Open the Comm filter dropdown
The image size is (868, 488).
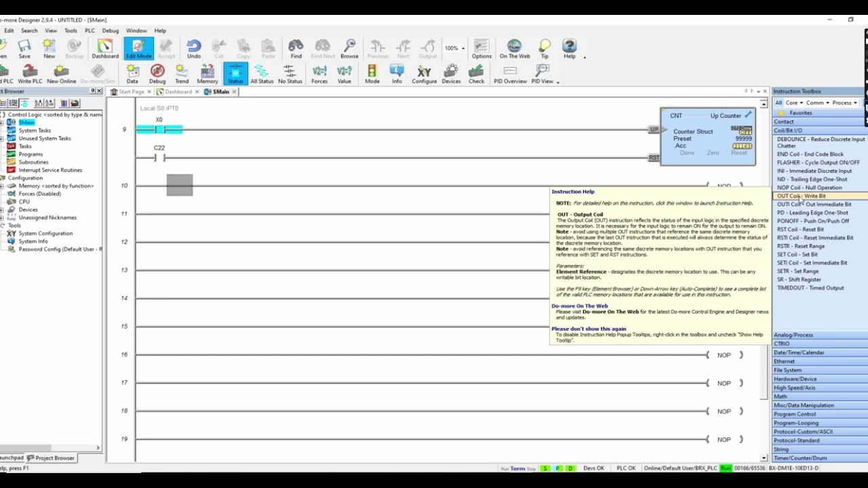coord(817,103)
